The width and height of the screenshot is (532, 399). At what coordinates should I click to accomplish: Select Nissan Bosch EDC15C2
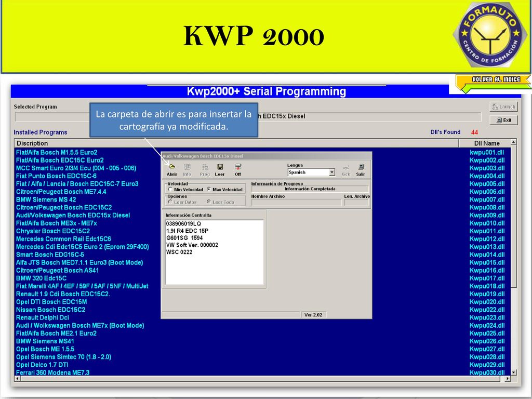pyautogui.click(x=50, y=310)
